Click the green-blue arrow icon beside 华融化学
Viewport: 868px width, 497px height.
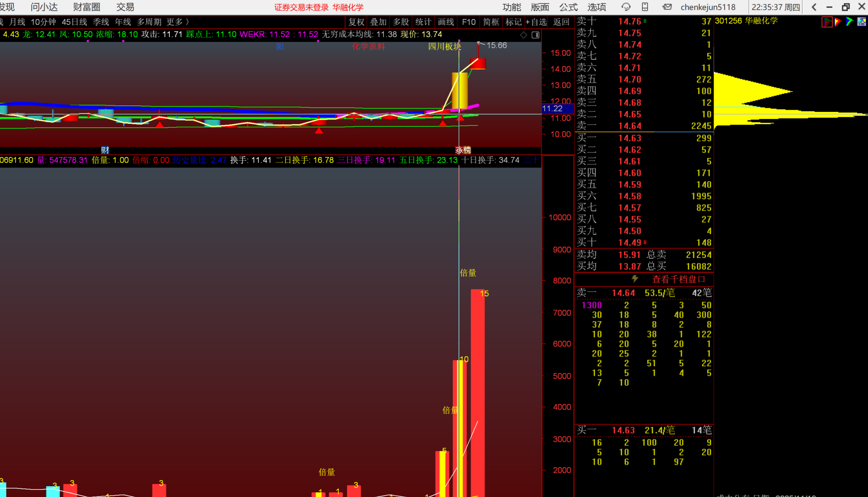(x=849, y=21)
